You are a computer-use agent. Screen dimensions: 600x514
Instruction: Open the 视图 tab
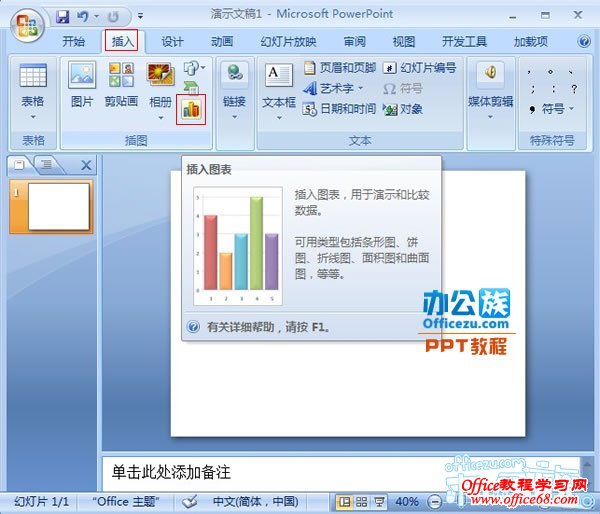pos(404,41)
